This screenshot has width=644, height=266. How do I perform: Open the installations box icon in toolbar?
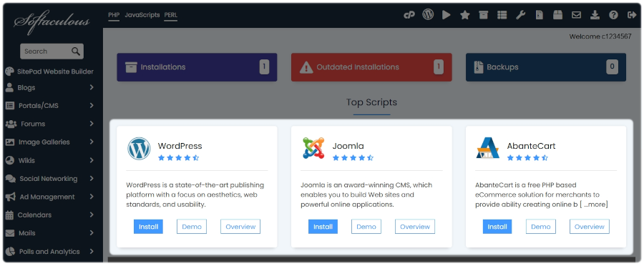tap(484, 15)
